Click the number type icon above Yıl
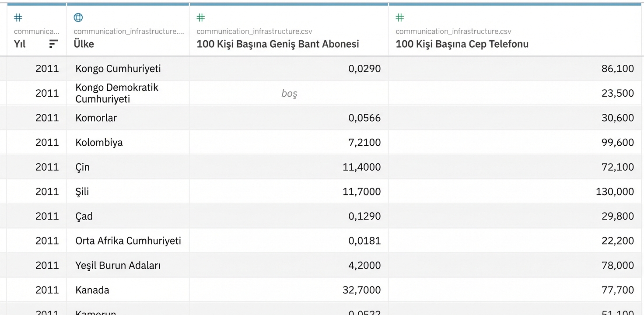Viewport: 644px width, 315px height. 18,17
